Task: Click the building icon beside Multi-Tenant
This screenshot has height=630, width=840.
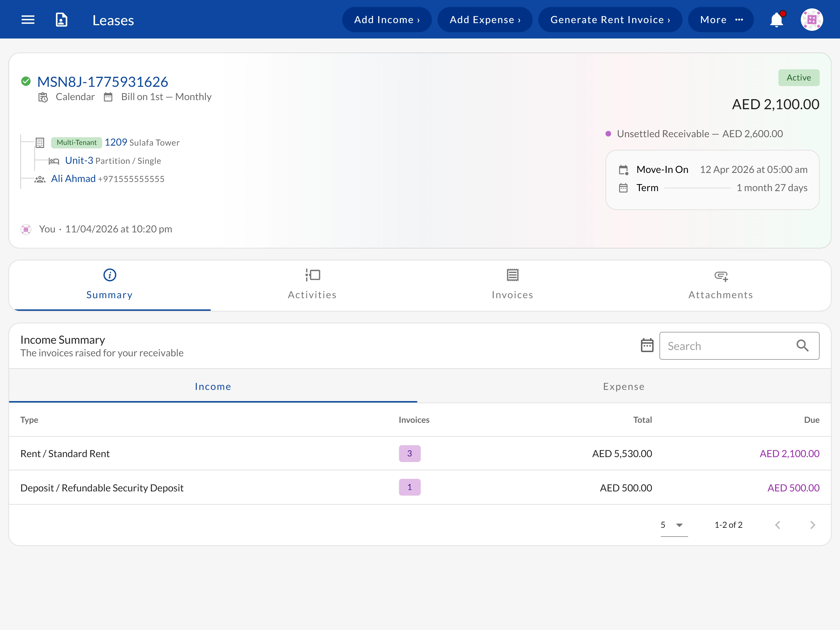Action: pos(40,143)
